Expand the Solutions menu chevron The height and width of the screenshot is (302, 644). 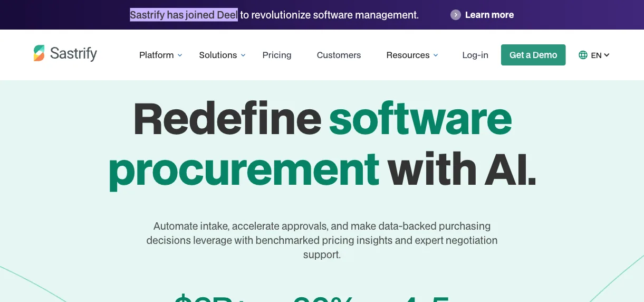point(243,55)
